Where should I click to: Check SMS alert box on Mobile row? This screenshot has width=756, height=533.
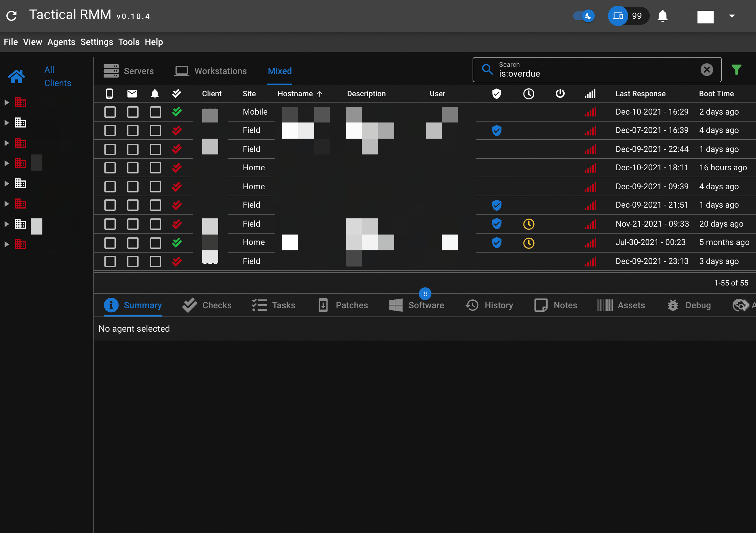(110, 112)
